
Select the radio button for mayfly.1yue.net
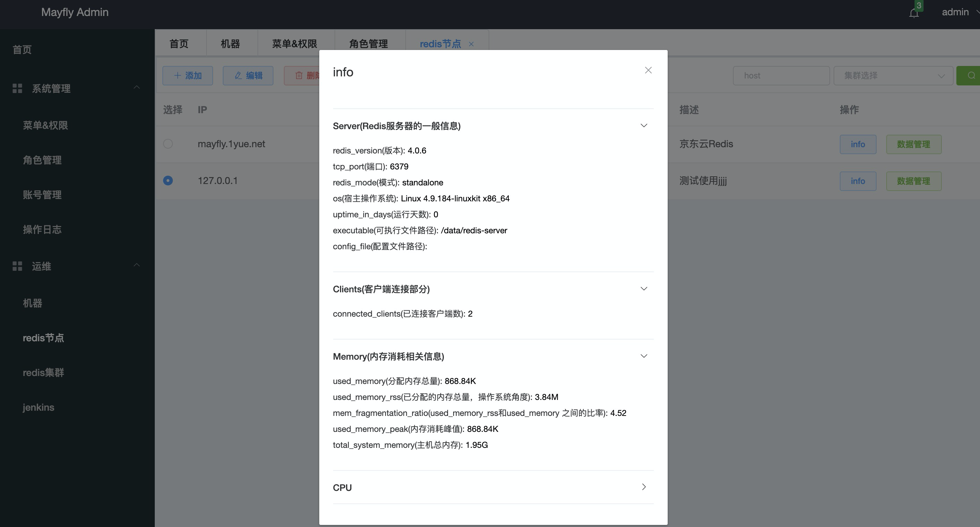pos(168,144)
